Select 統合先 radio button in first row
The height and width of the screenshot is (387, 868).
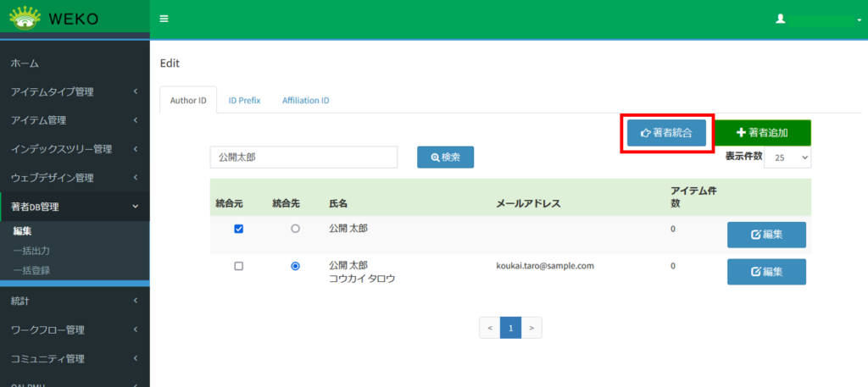click(295, 229)
